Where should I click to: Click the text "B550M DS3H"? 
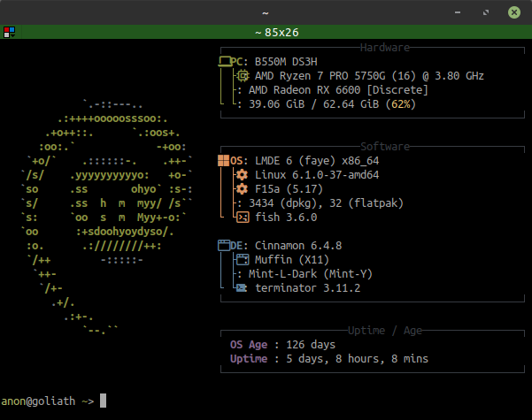tap(286, 62)
